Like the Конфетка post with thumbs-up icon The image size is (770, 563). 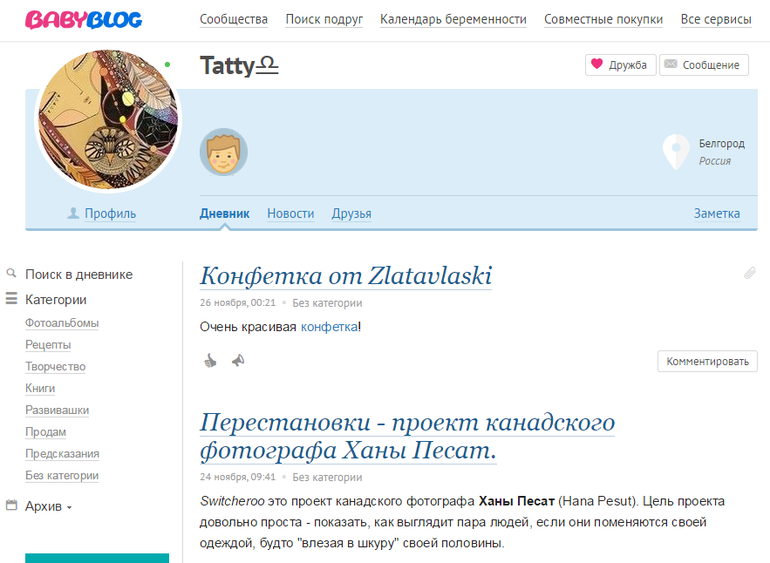point(210,361)
